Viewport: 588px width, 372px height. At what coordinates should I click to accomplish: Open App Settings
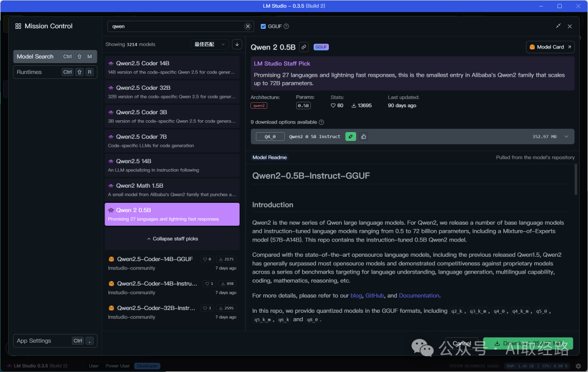click(55, 340)
